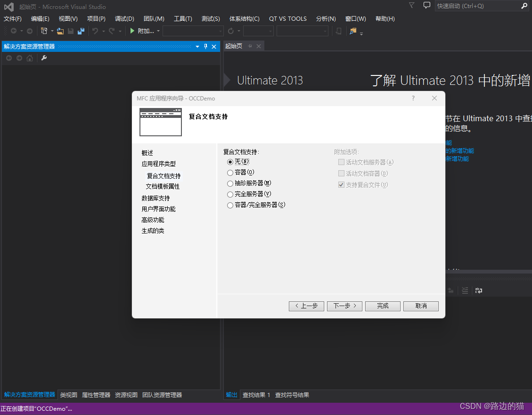Click the 完成 button

click(x=383, y=306)
